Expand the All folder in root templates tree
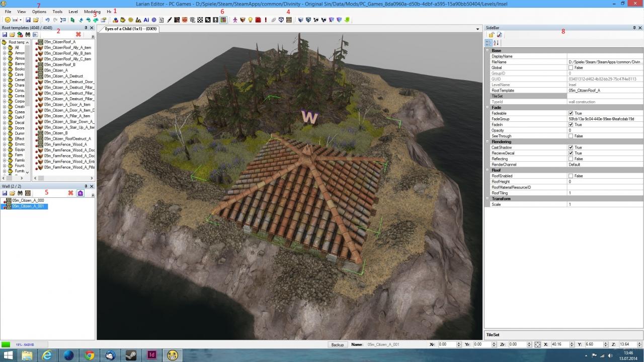644x362 pixels. [5, 47]
